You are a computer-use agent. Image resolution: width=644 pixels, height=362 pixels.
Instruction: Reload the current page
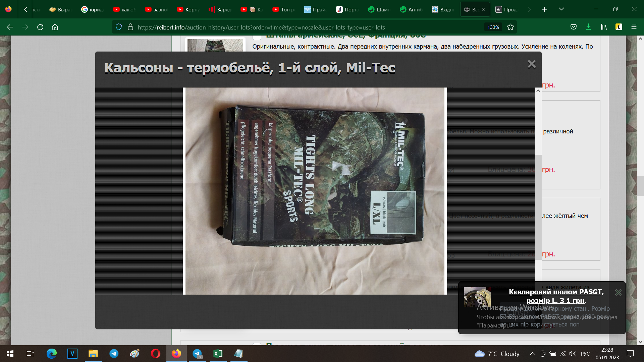click(x=40, y=27)
